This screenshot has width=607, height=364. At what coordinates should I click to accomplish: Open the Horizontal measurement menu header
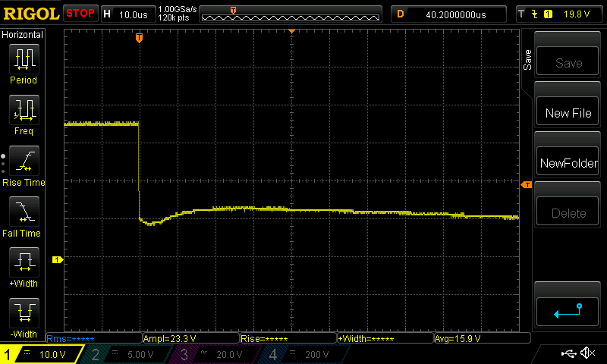(23, 35)
